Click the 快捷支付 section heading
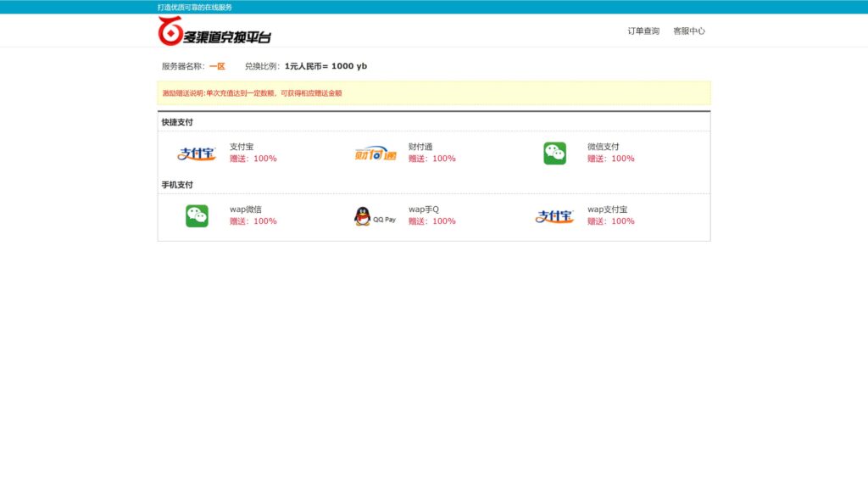The height and width of the screenshot is (486, 868). pos(177,122)
